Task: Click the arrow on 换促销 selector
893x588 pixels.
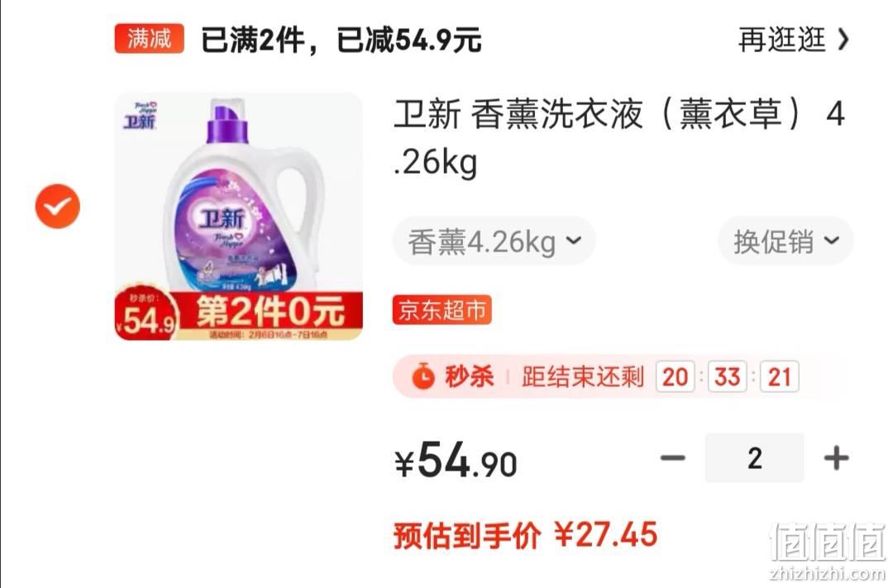Action: [832, 241]
